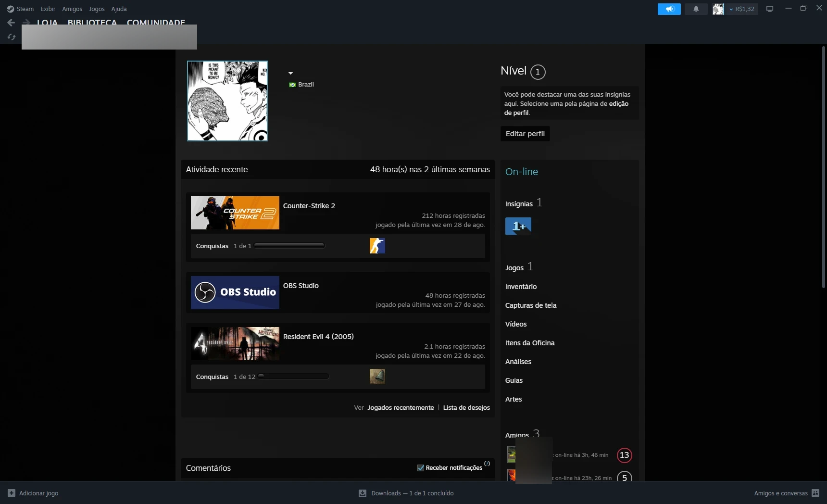Maximize or restore the Steam window
Screen dimensions: 827x504
point(803,8)
